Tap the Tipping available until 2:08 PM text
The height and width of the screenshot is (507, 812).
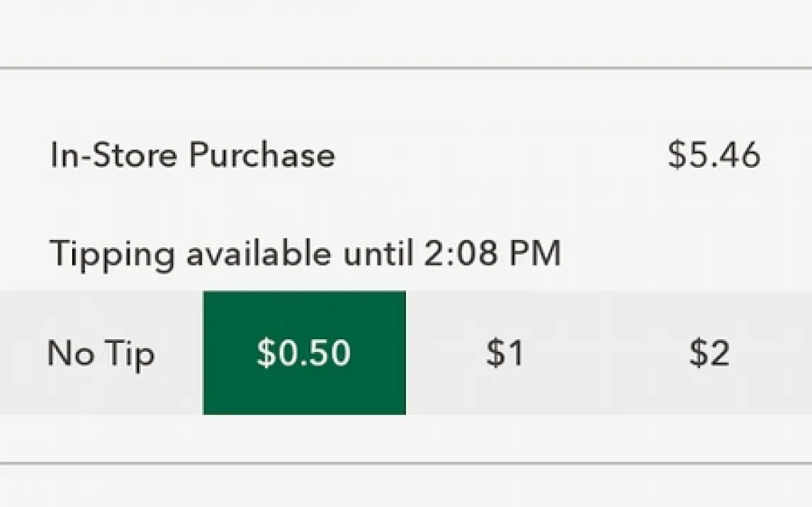tap(305, 253)
